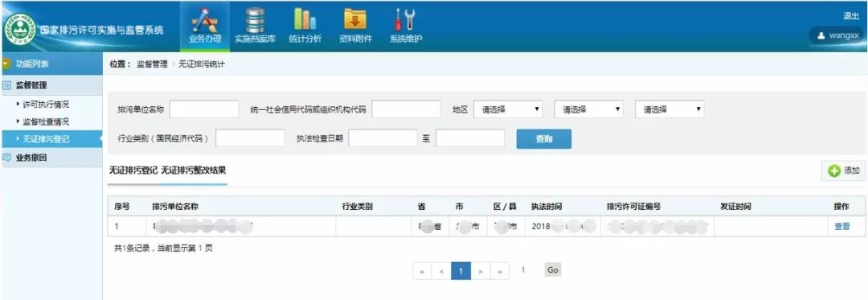868x300 pixels.
Task: Click the 序号 column header
Action: pyautogui.click(x=122, y=207)
